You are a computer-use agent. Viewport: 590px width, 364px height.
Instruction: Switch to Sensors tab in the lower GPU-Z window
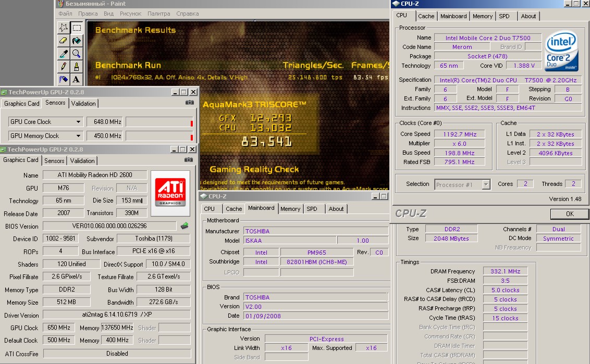[54, 160]
